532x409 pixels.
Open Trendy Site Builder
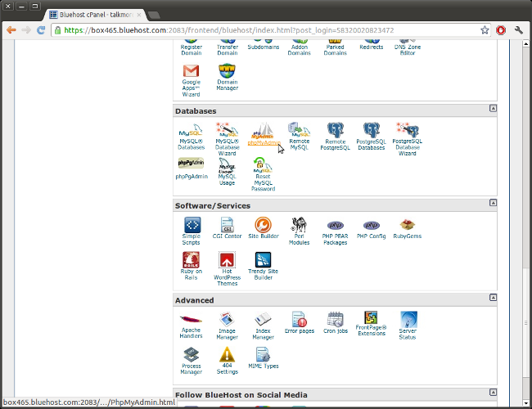pyautogui.click(x=264, y=266)
